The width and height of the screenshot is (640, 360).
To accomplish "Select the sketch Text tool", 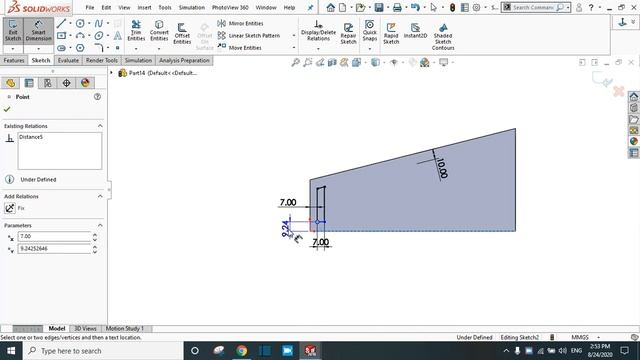I will 118,36.
